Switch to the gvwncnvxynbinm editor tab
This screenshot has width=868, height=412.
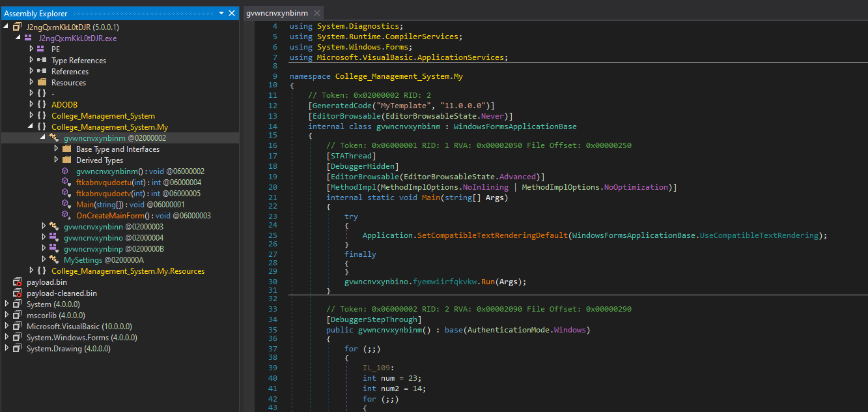point(277,13)
